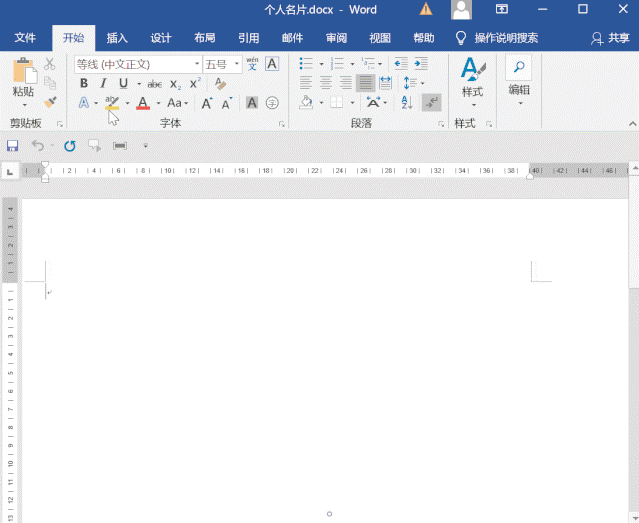Viewport: 639px width, 523px height.
Task: Expand underline style arrow
Action: tap(139, 84)
